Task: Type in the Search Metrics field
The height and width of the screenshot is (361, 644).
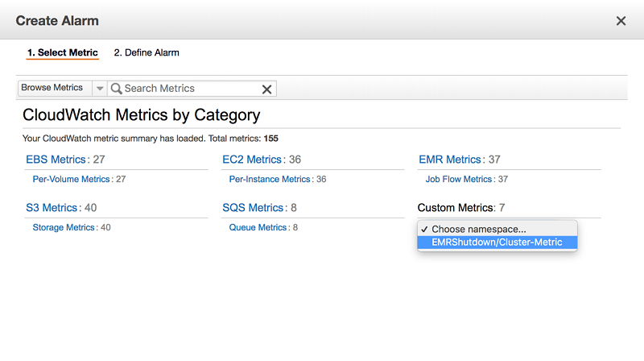Action: tap(191, 89)
